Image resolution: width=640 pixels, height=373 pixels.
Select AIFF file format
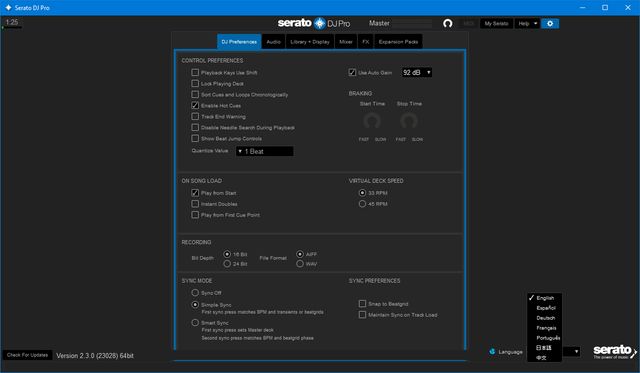coord(300,254)
